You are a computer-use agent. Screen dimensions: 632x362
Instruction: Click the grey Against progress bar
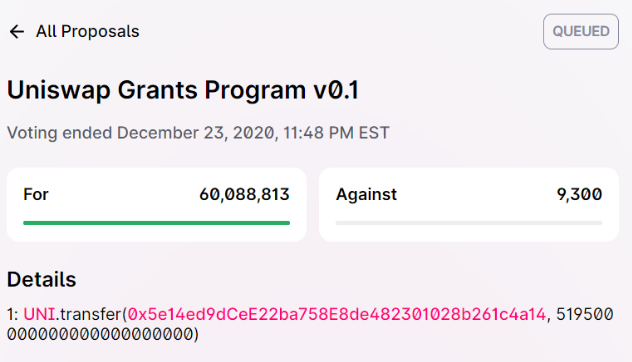coord(469,223)
